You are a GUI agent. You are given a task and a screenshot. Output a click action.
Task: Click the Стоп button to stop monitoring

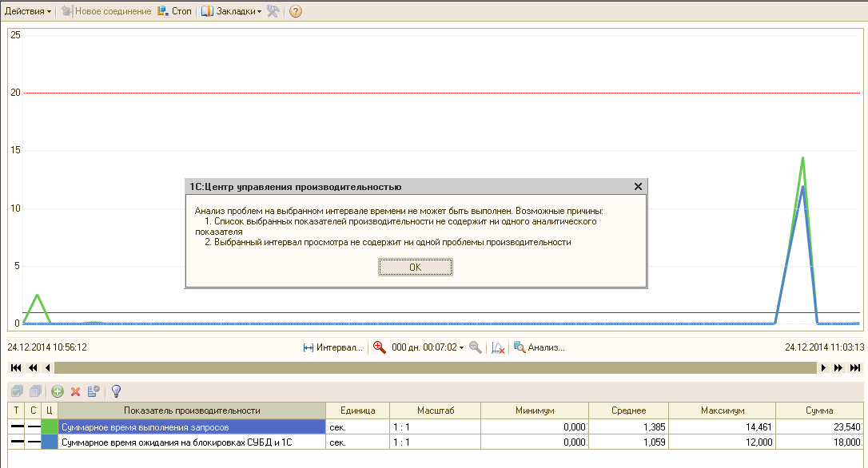174,11
